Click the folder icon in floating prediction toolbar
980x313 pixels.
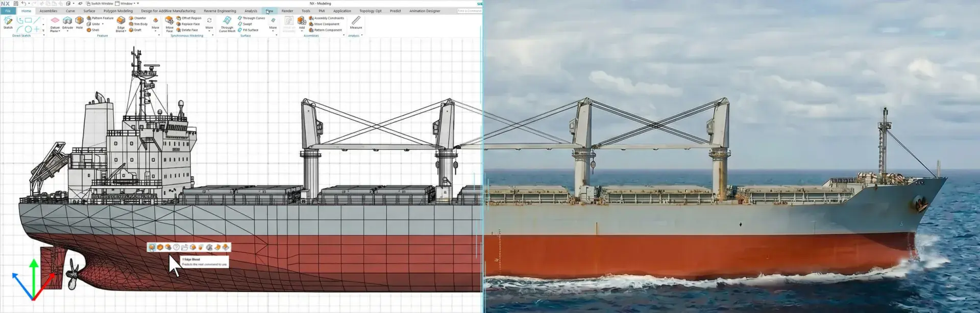tap(184, 247)
